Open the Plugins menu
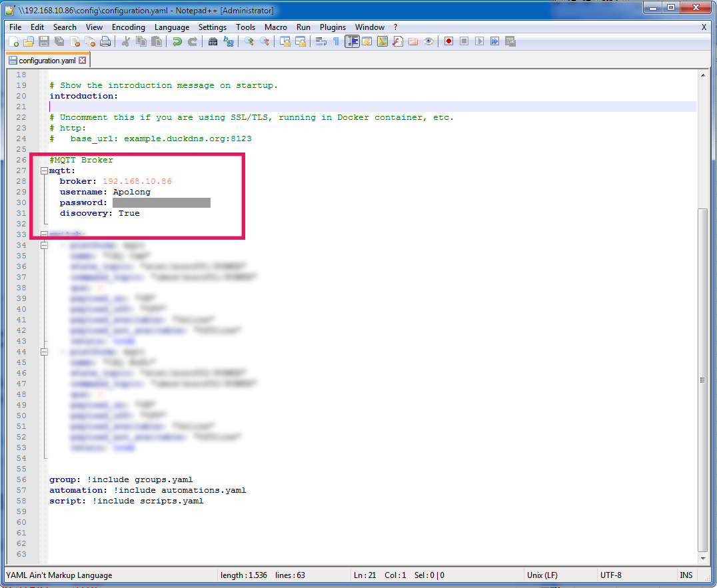Image resolution: width=717 pixels, height=588 pixels. click(333, 27)
